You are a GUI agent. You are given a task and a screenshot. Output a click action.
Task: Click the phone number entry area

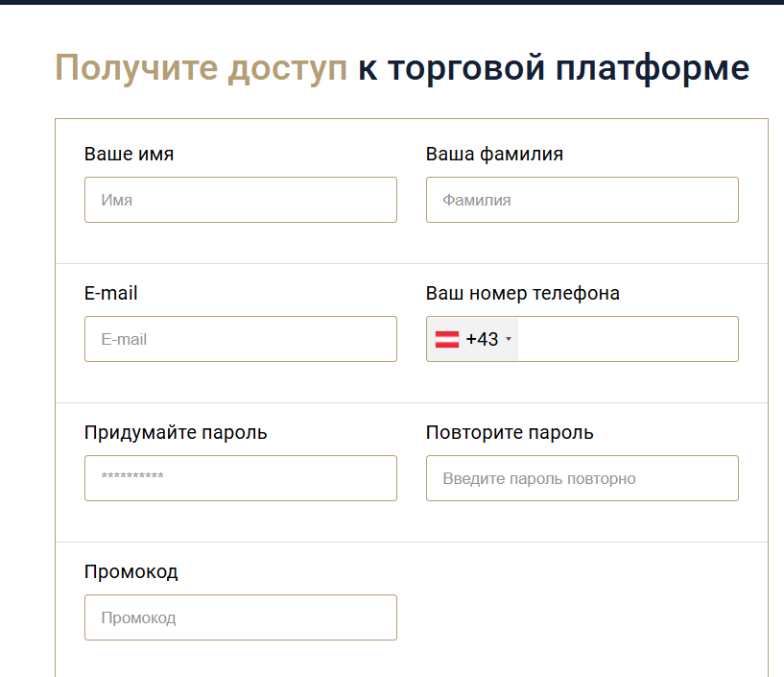[x=628, y=339]
